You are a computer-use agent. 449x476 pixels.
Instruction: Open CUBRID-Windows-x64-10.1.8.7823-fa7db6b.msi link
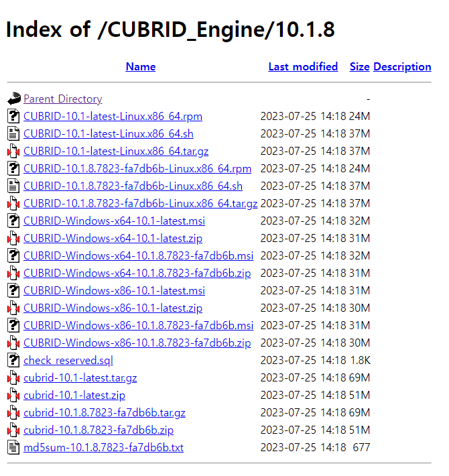pyautogui.click(x=138, y=256)
